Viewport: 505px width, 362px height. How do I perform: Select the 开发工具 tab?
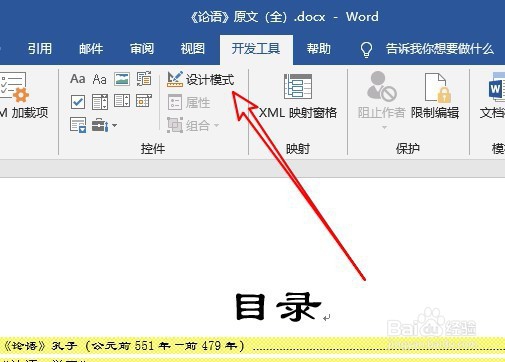(x=256, y=49)
